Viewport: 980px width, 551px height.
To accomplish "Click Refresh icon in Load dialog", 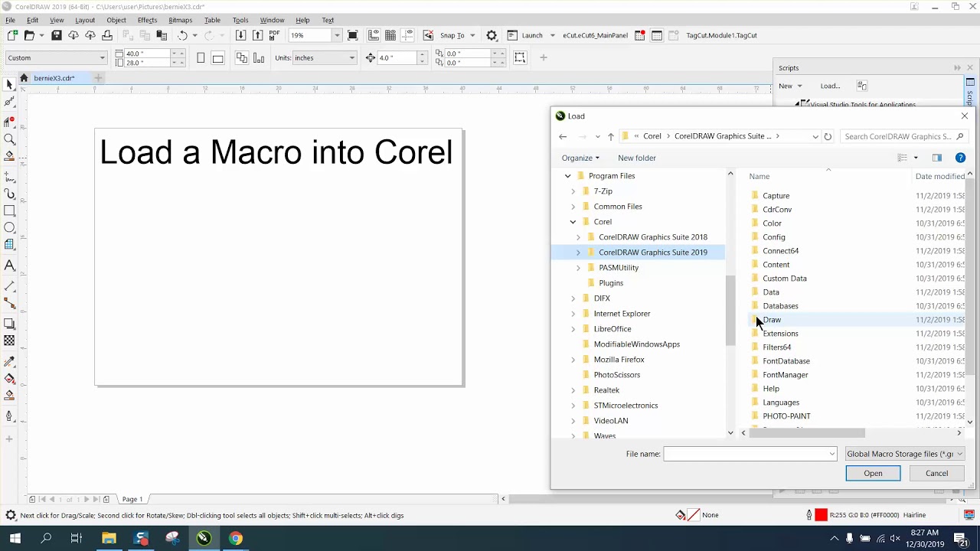I will [828, 136].
